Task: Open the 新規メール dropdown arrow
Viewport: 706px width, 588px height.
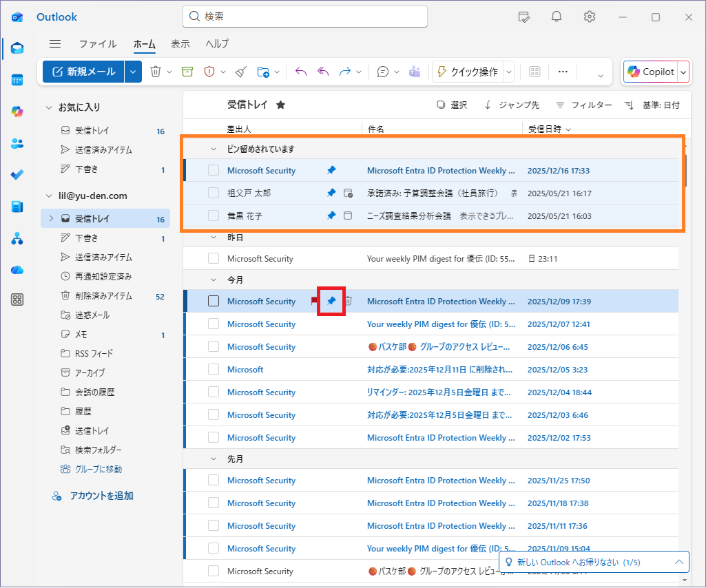Action: pyautogui.click(x=133, y=72)
